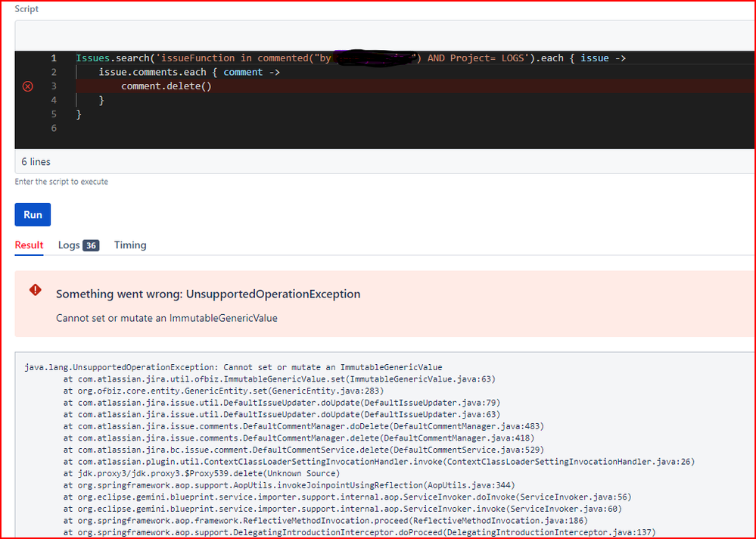Click the code line issue.comments.each
Screen dimensions: 756x539
[189, 73]
